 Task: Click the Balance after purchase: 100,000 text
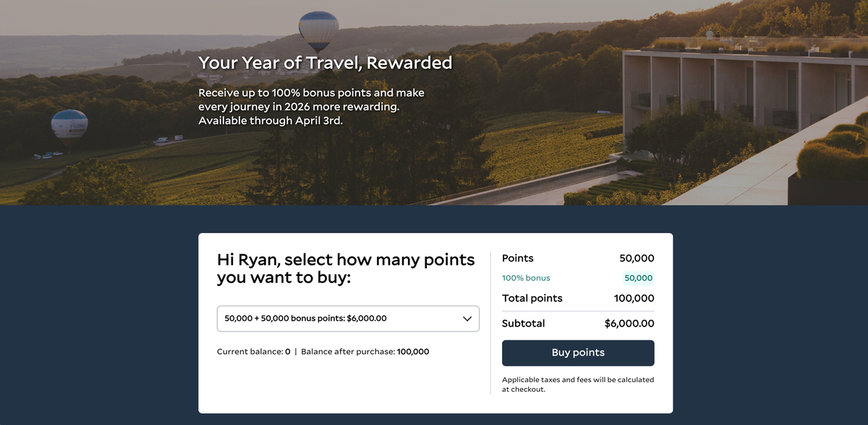tap(367, 351)
